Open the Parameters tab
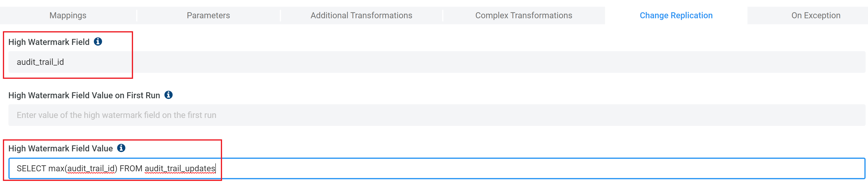This screenshot has height=185, width=868. point(208,15)
